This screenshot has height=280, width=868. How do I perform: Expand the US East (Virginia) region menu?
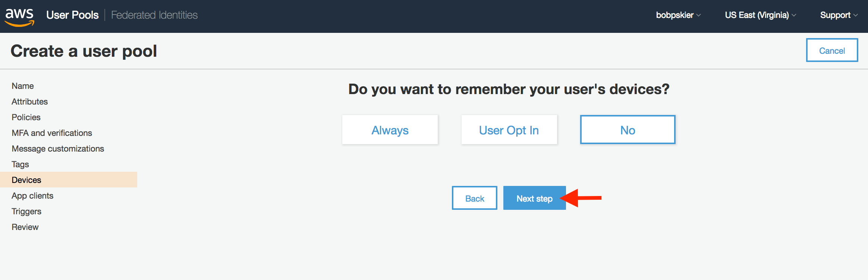(x=761, y=15)
